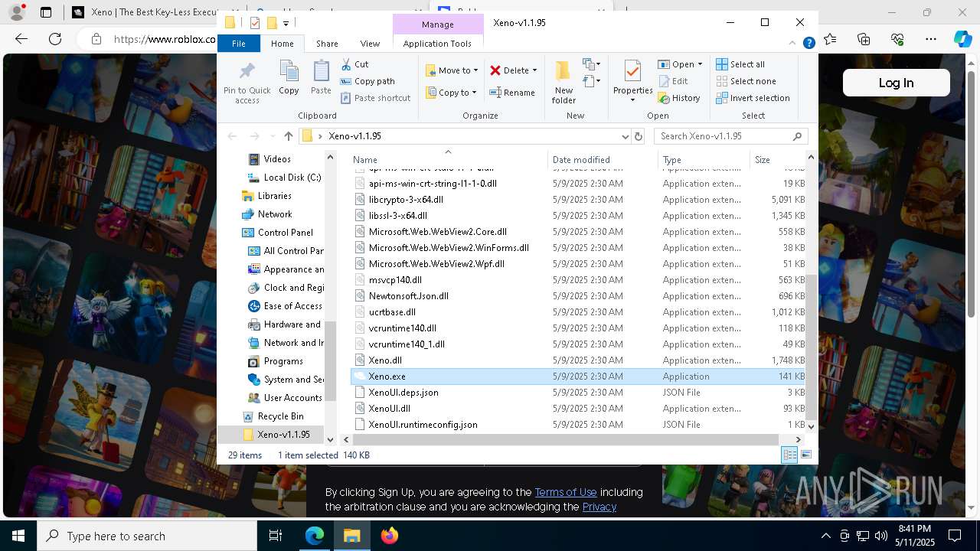
Task: Open the Move to dropdown
Action: pos(452,70)
